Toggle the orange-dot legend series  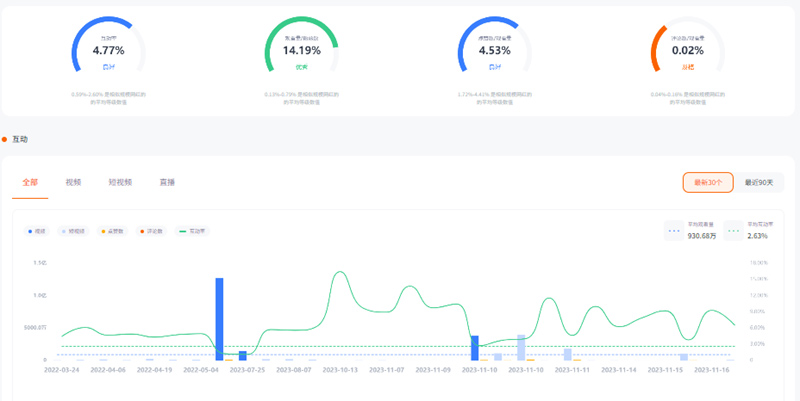[153, 231]
